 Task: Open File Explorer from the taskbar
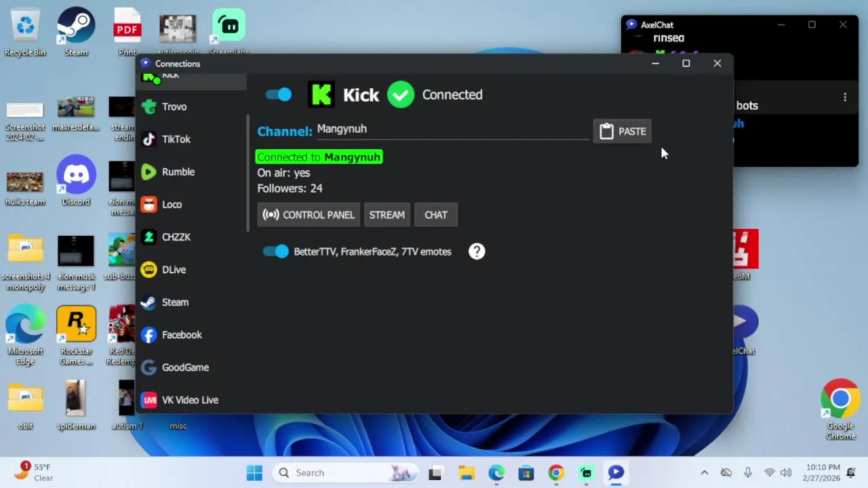[466, 472]
